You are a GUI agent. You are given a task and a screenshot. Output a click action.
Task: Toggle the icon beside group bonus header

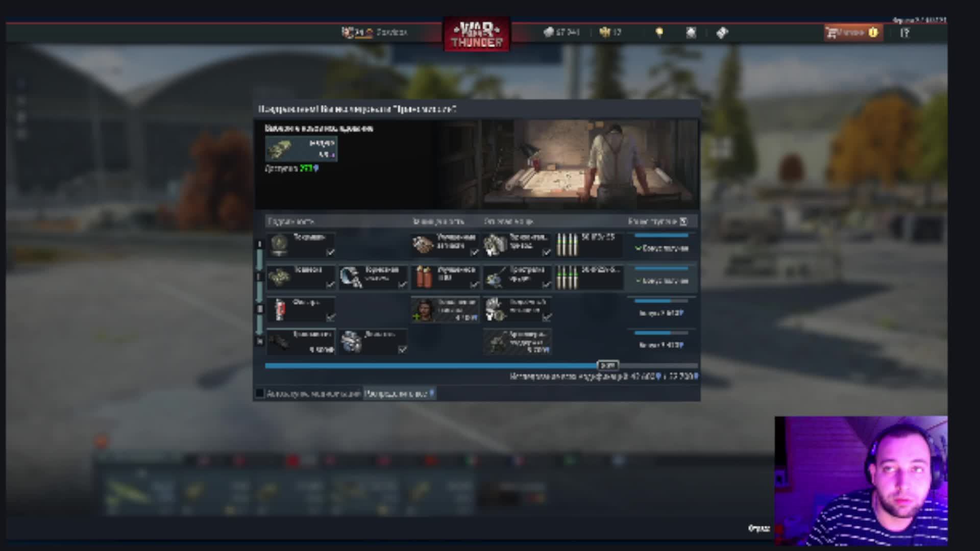tap(683, 221)
